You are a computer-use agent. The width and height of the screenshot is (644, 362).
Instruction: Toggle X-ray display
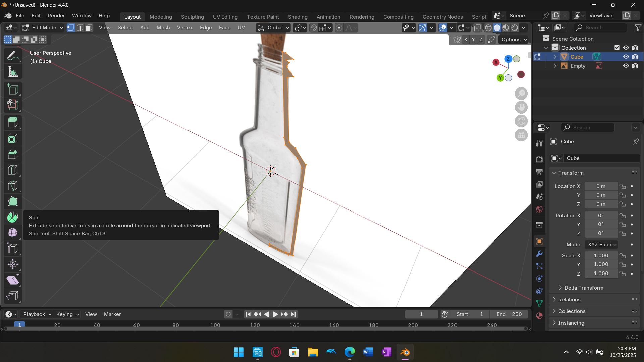point(477,28)
